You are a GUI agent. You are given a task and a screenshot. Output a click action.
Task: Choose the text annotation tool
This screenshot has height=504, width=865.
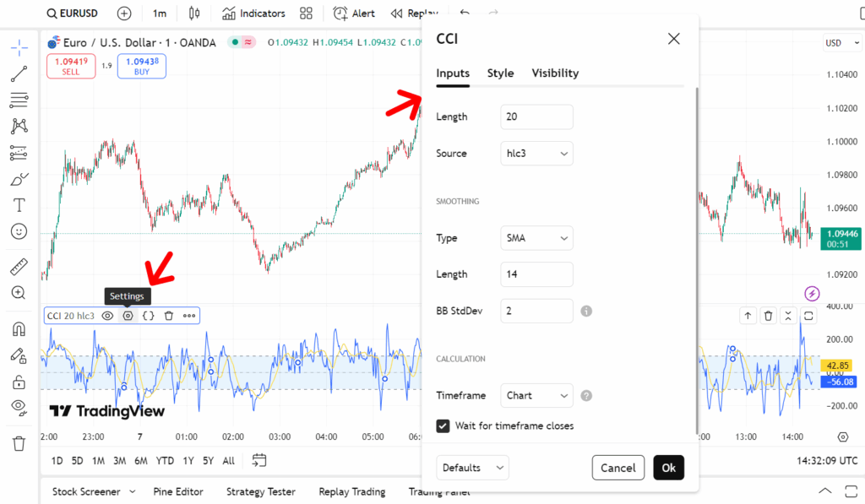19,204
